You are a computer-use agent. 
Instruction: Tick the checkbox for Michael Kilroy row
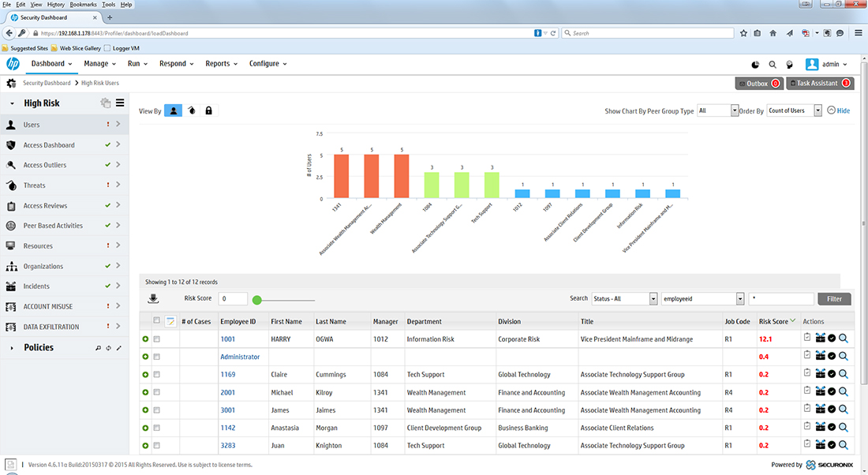tap(156, 393)
